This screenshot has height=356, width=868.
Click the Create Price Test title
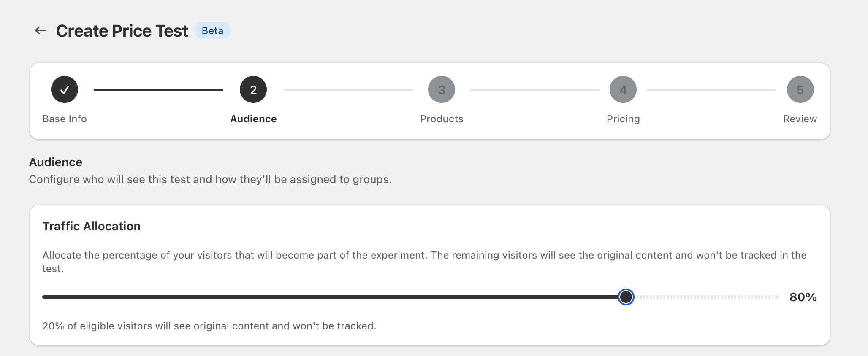point(122,31)
